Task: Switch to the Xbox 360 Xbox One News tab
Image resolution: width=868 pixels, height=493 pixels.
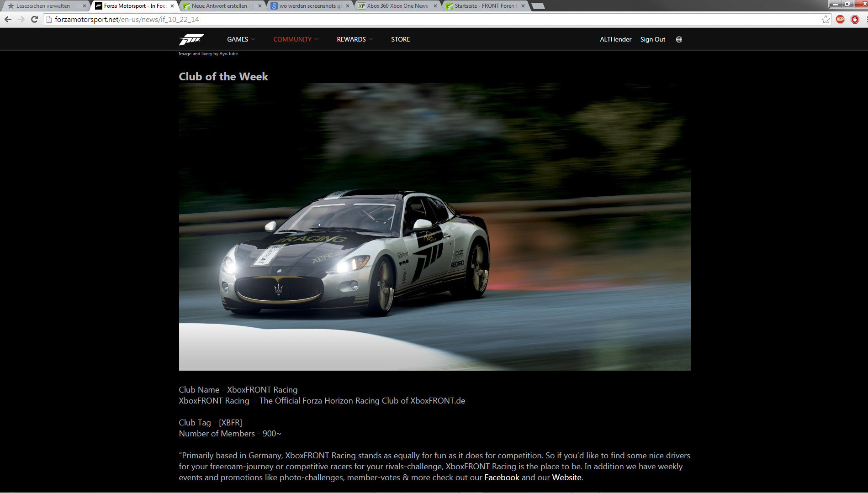Action: click(x=397, y=6)
